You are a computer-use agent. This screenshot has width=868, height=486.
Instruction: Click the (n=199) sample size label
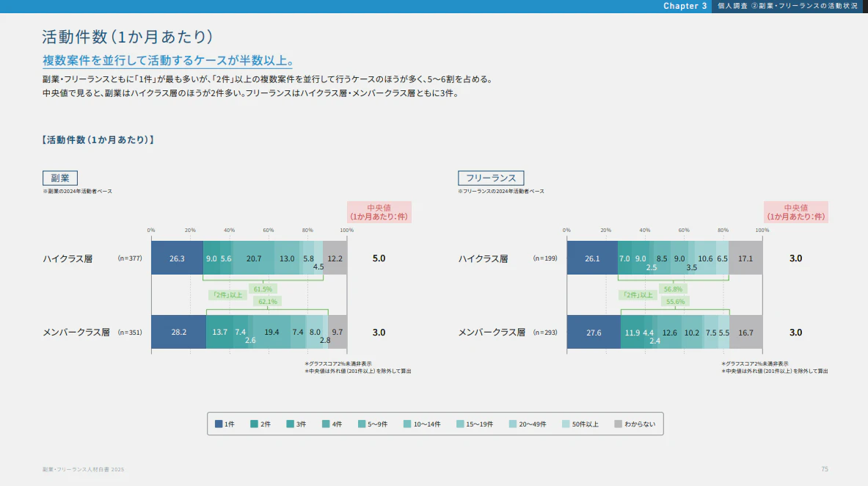point(545,258)
